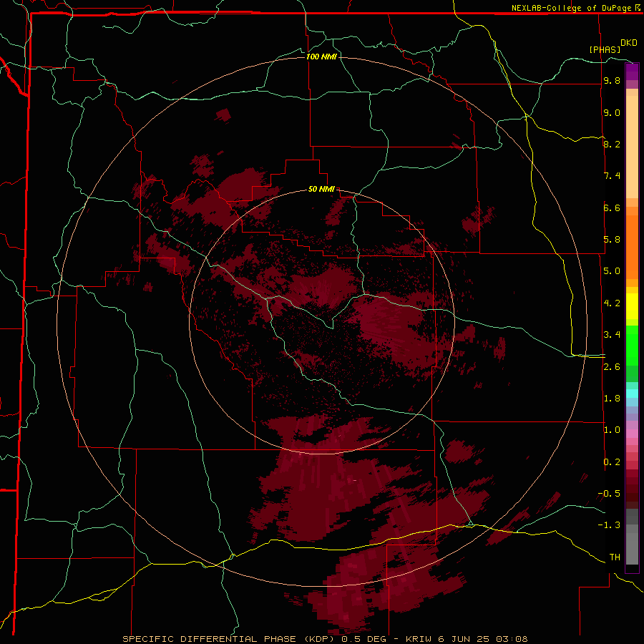Viewport: 644px width, 644px height.
Task: Click the DKD PHAS legend title
Action: coord(613,46)
